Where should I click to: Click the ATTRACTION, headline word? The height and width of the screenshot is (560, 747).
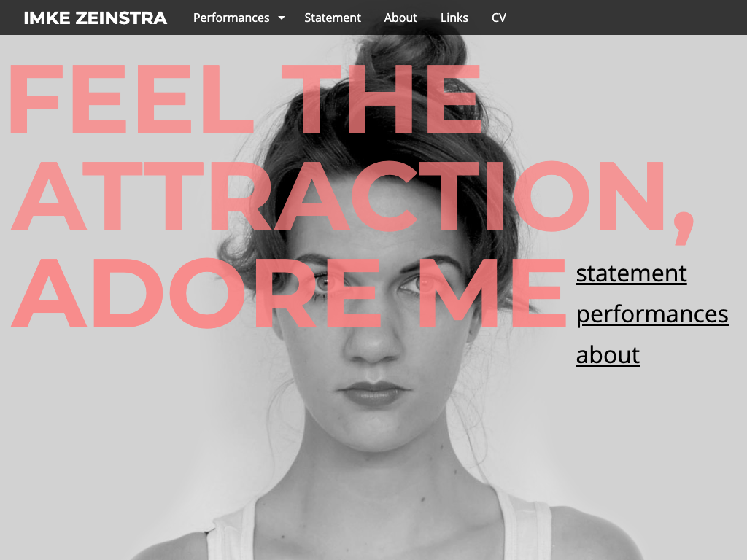pos(352,198)
